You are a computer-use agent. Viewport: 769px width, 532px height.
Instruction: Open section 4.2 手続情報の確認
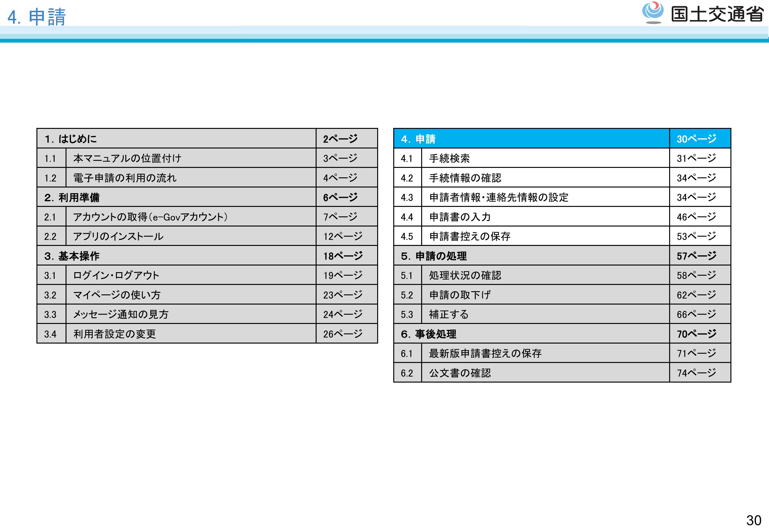[465, 178]
